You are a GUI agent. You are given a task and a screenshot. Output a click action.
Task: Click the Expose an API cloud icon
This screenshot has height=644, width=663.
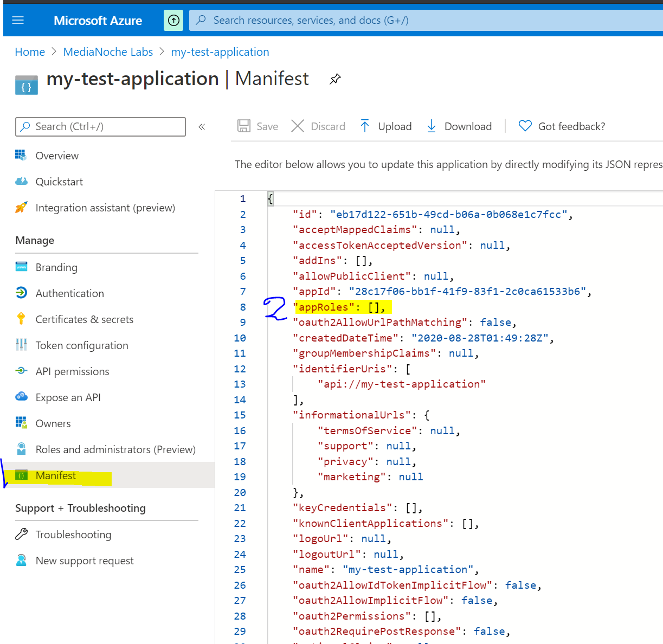coord(21,397)
